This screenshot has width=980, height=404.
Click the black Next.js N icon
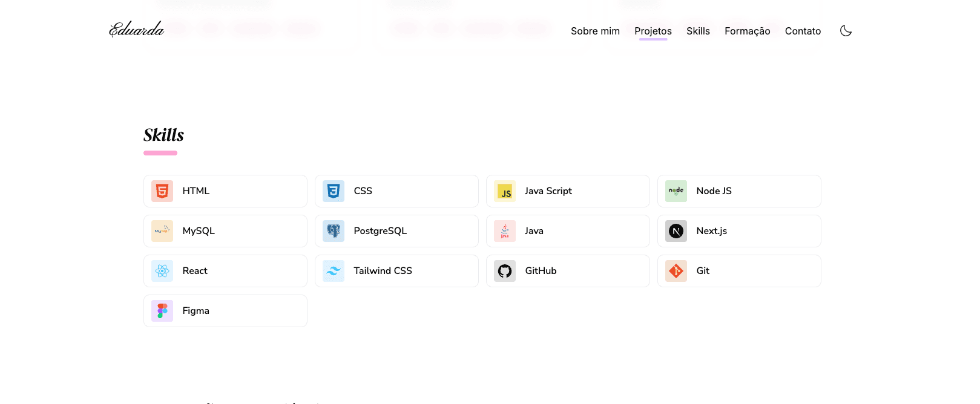point(676,231)
